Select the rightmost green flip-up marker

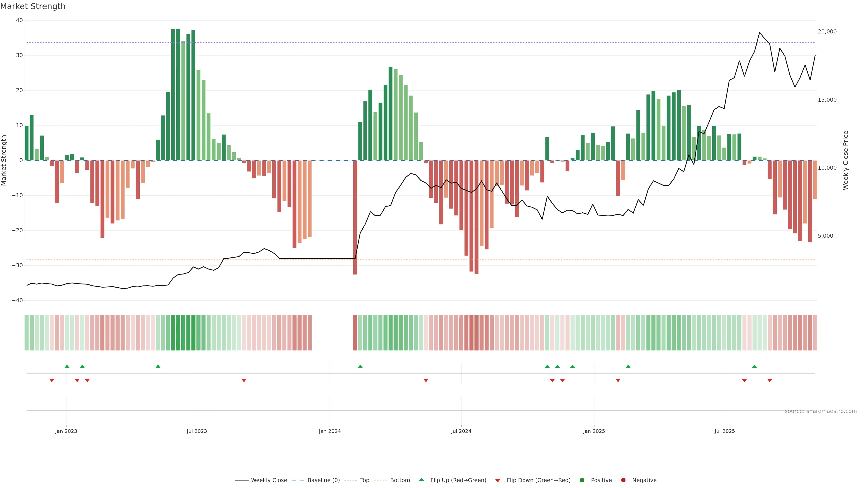click(755, 366)
